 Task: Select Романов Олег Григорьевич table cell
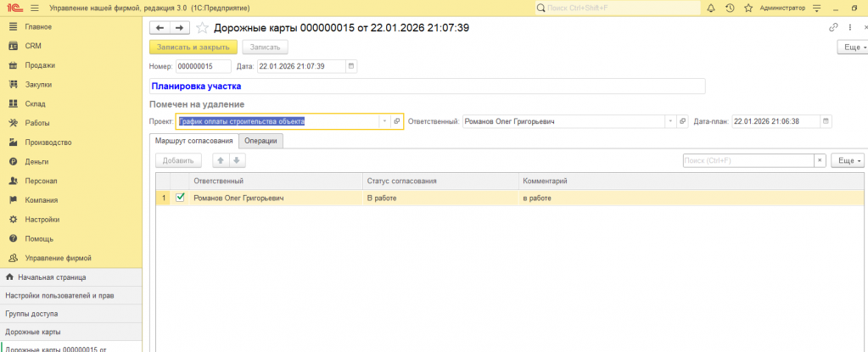276,198
